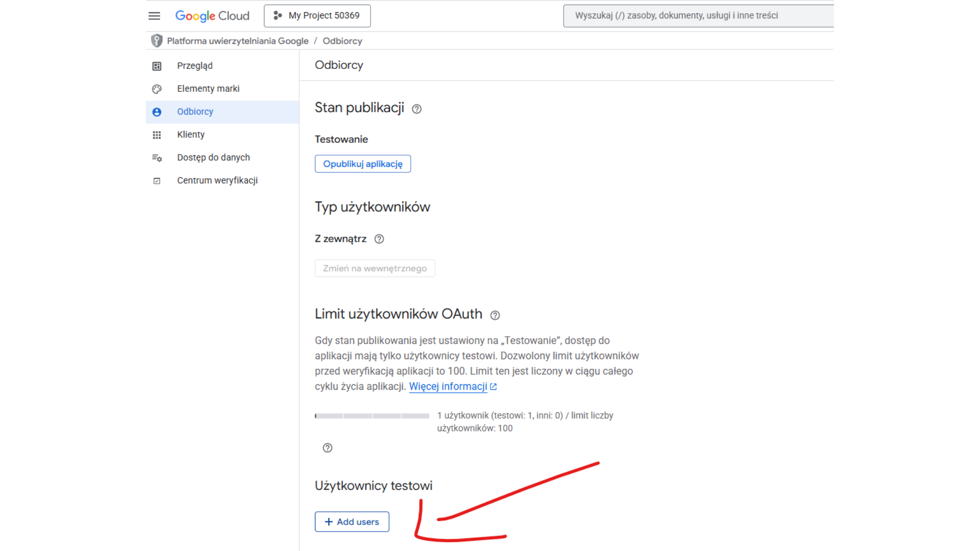Open the hamburger navigation menu
The height and width of the screenshot is (551, 980).
pos(154,16)
